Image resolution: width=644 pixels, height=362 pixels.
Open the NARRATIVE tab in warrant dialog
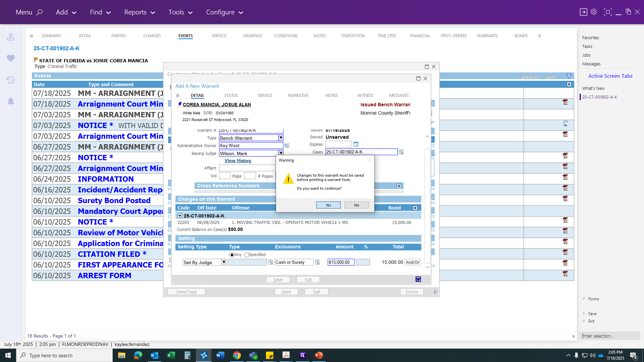(298, 96)
